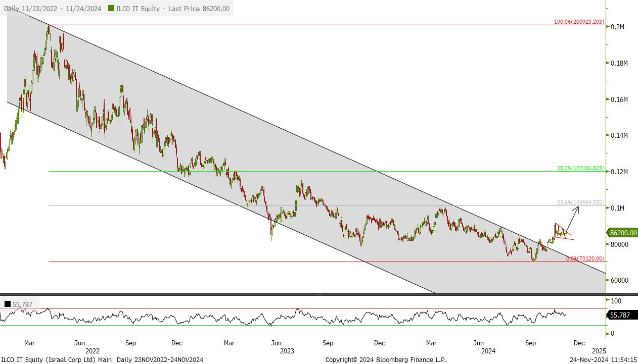Click the 38.2%(120086.828) Fibonacci level label
This screenshot has width=638, height=364.
581,168
